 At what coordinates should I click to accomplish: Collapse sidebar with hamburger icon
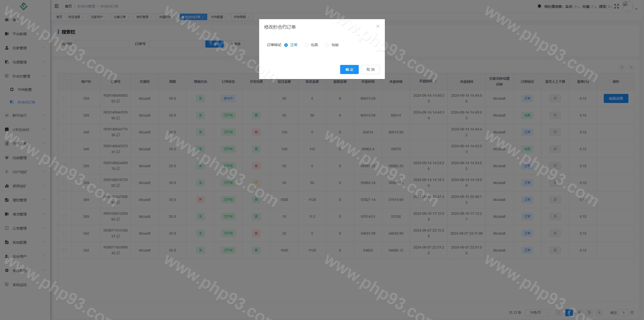[x=57, y=6]
